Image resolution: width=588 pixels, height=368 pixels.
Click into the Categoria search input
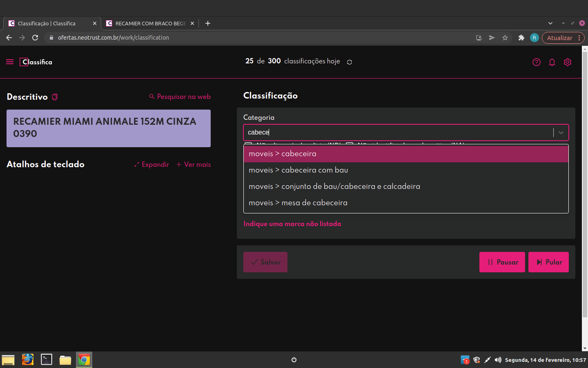click(396, 132)
